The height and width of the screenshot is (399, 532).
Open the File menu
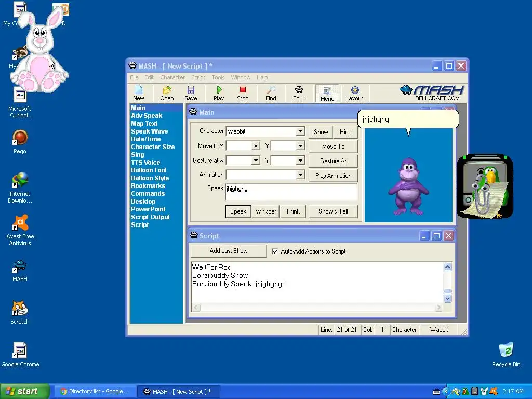(134, 77)
